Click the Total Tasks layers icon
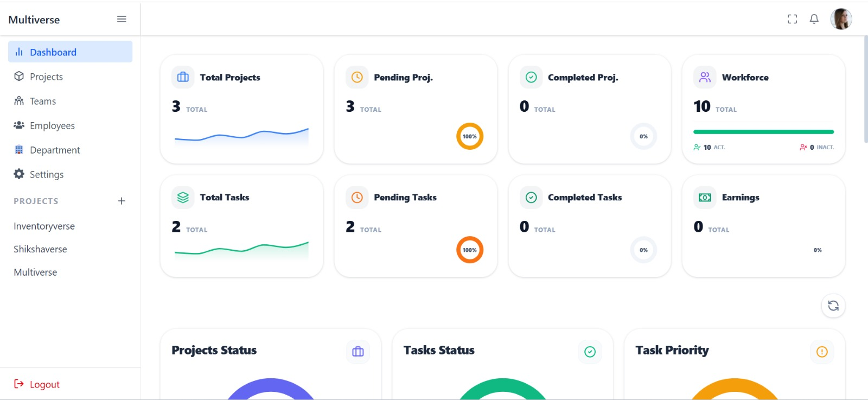 (182, 197)
